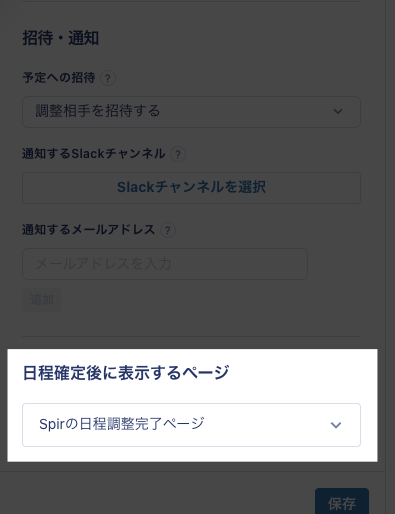Click the dimmed footer bar left of 保存
Viewport: 395px width, 514px height.
click(x=157, y=493)
